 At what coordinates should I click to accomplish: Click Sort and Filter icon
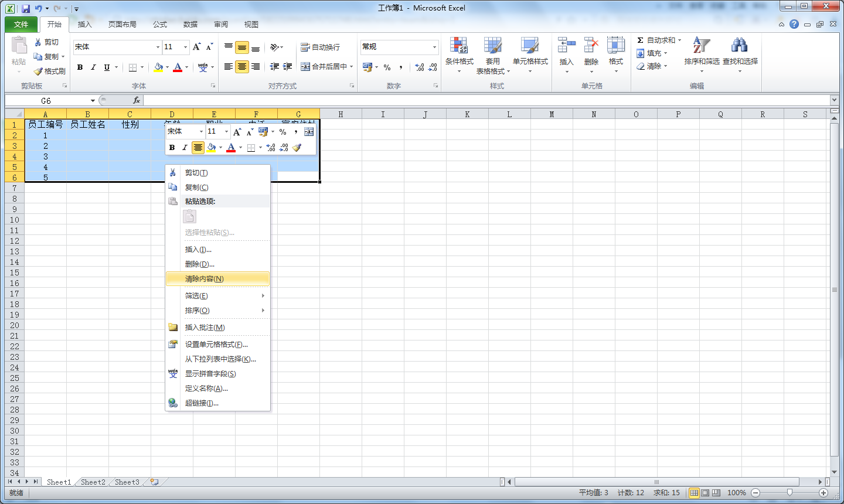click(x=701, y=47)
